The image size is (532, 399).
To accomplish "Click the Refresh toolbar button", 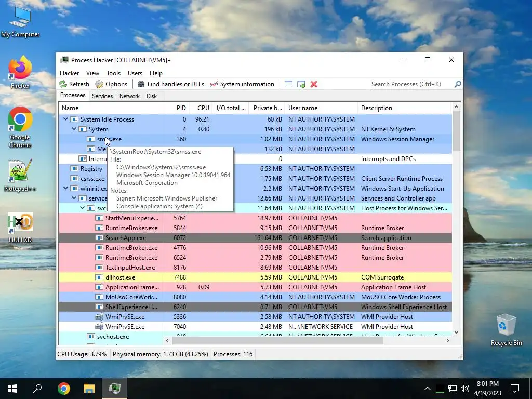I will coord(74,84).
